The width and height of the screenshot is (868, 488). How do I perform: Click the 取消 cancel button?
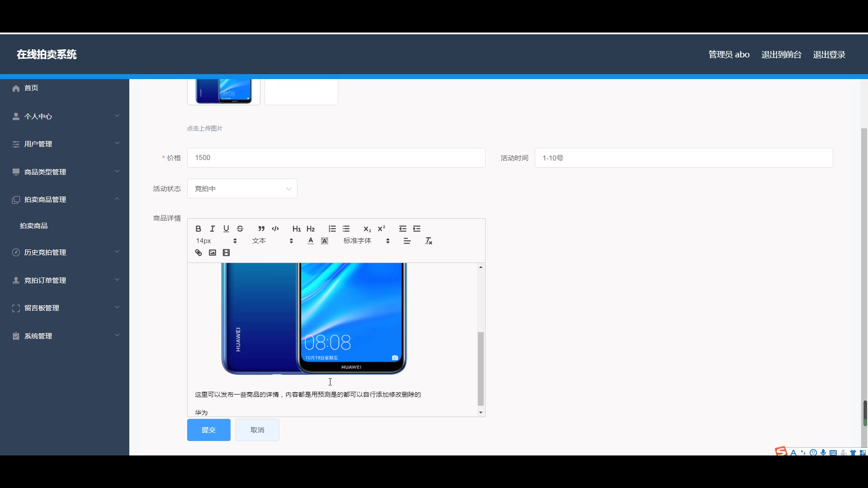coord(257,430)
